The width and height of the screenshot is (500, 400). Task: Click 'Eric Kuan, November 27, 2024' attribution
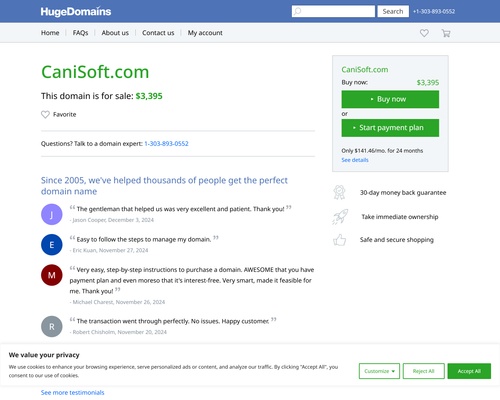click(109, 250)
